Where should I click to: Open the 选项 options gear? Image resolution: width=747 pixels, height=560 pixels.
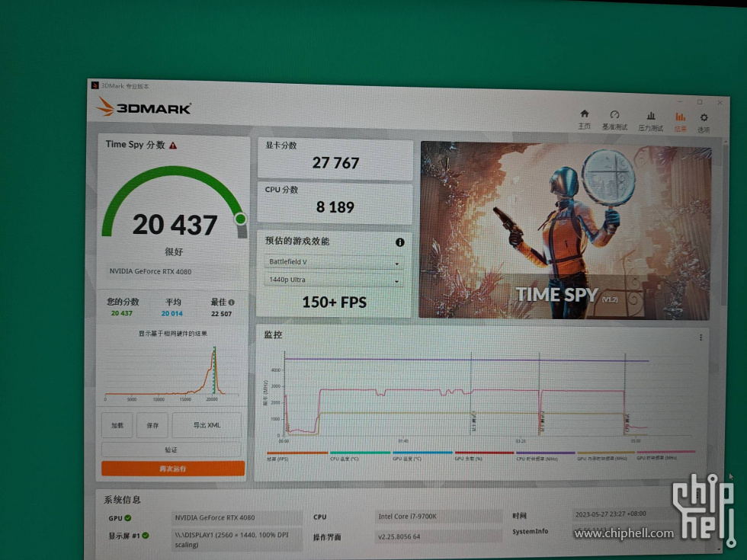coord(704,123)
